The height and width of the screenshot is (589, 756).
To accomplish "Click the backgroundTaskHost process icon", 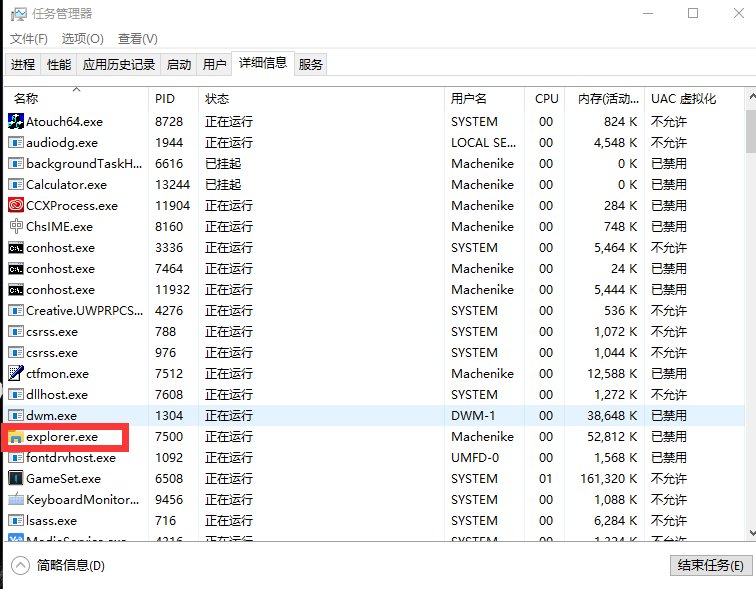I will [x=16, y=163].
